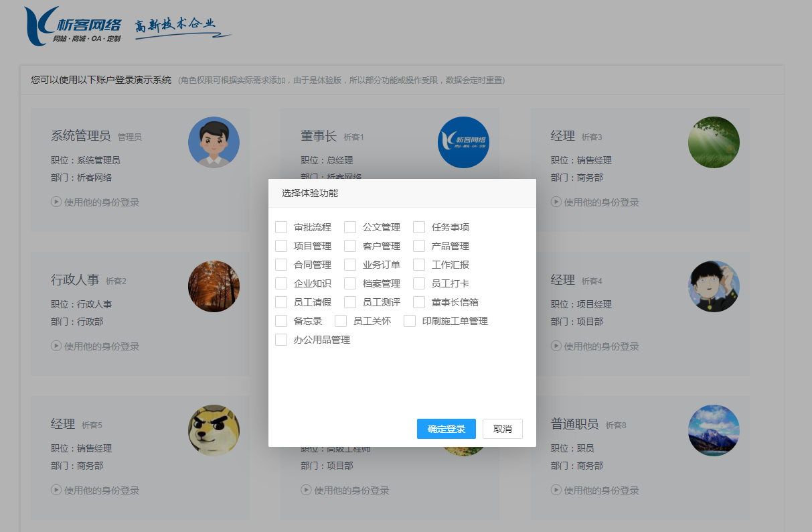Tick the 合同管理 checkbox
Image resolution: width=812 pixels, height=532 pixels.
[281, 265]
